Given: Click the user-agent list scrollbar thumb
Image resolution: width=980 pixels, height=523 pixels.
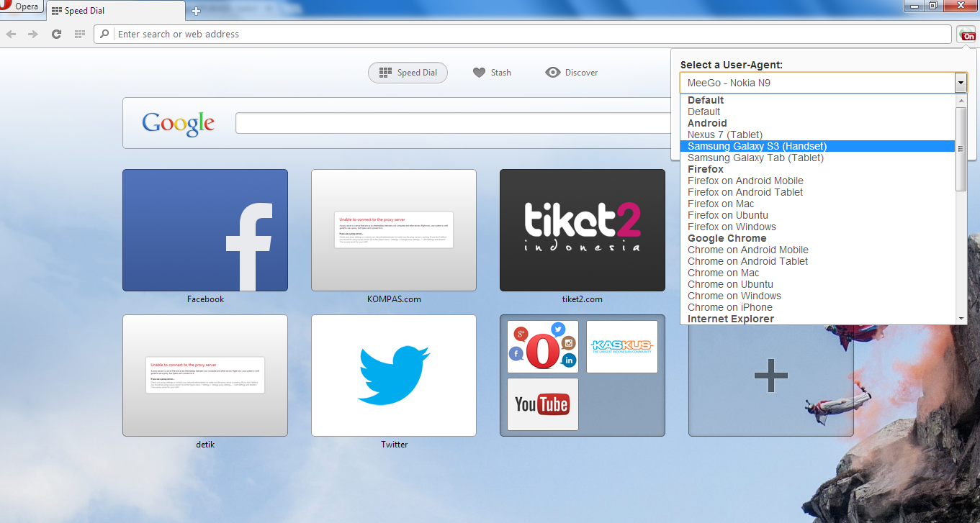Looking at the screenshot, I should point(961,149).
